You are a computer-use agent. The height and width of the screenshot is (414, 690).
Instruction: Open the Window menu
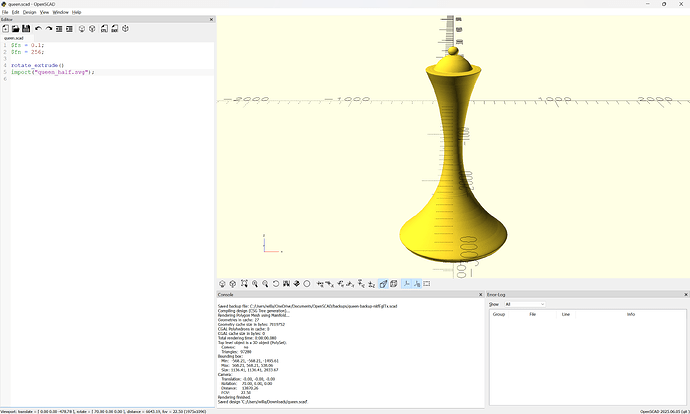61,12
